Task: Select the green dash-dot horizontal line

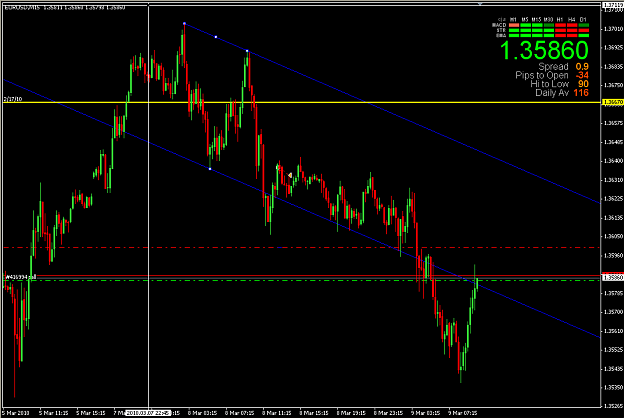Action: tap(303, 280)
